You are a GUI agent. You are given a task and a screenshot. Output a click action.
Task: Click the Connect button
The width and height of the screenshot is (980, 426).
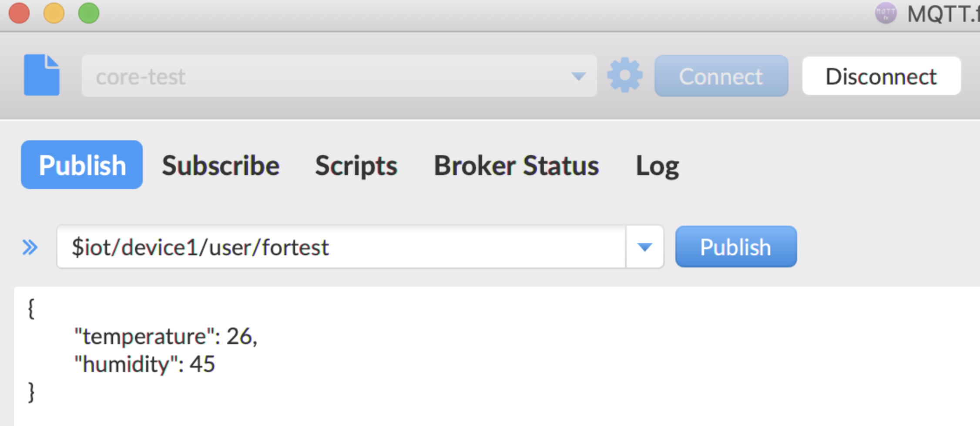(721, 76)
